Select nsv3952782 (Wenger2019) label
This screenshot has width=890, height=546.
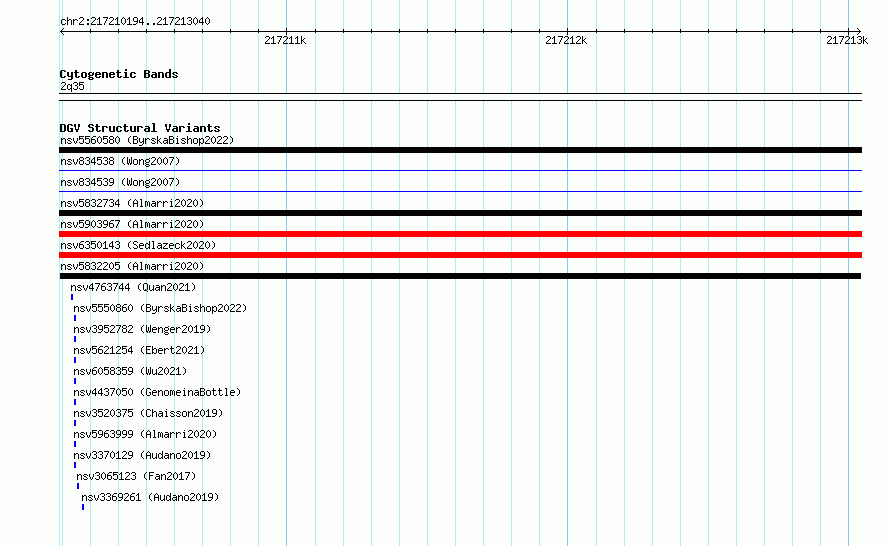(142, 329)
